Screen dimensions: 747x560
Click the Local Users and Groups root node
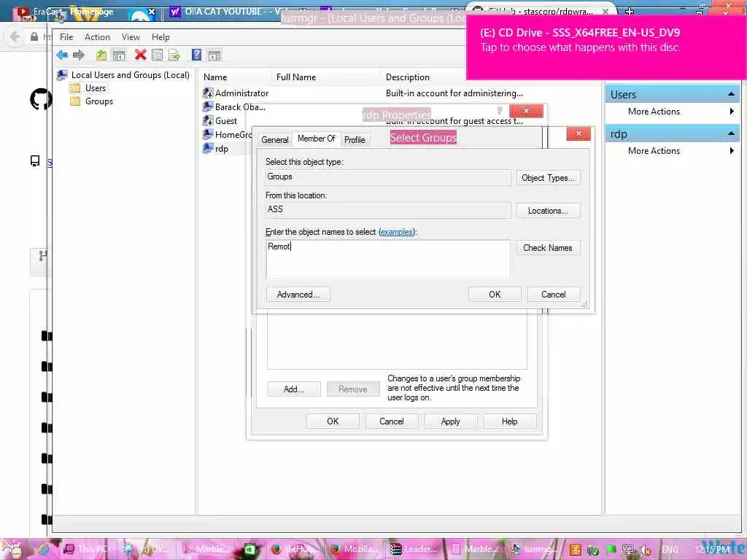pos(130,75)
